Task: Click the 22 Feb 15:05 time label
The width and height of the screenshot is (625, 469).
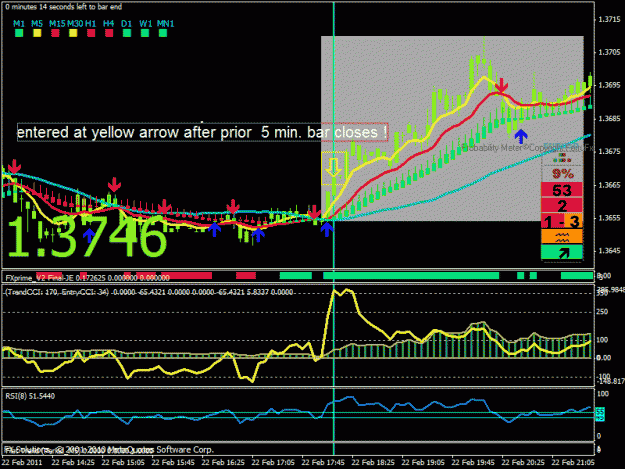Action: pos(123,462)
